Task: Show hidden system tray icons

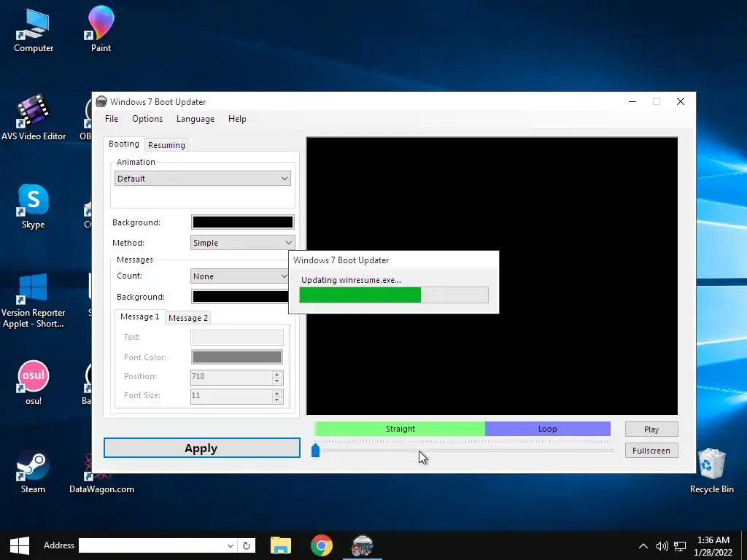Action: pyautogui.click(x=643, y=546)
